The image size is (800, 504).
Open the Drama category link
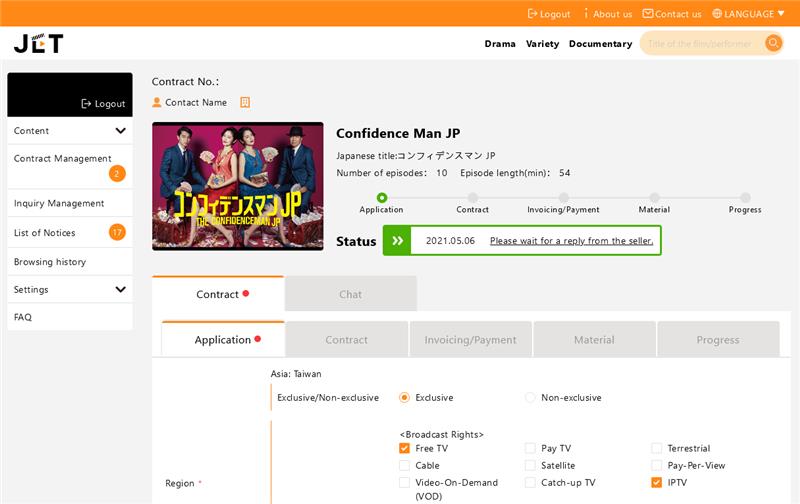(500, 44)
